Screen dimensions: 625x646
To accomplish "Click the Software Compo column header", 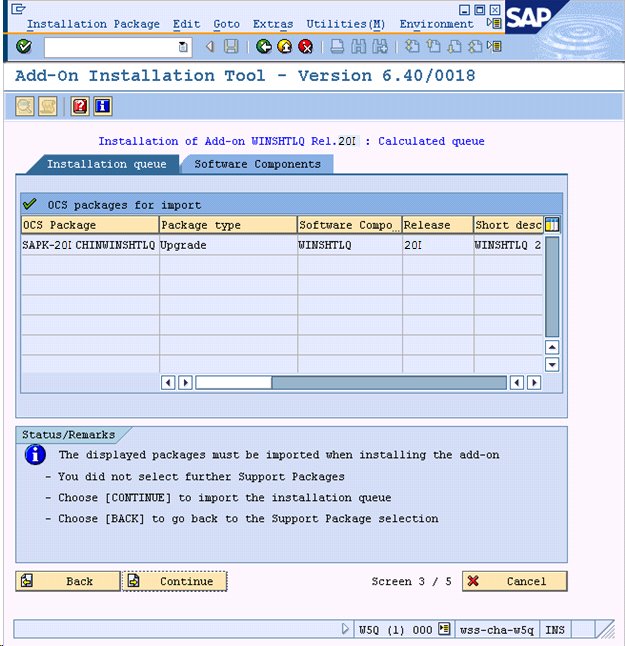I will click(x=349, y=225).
